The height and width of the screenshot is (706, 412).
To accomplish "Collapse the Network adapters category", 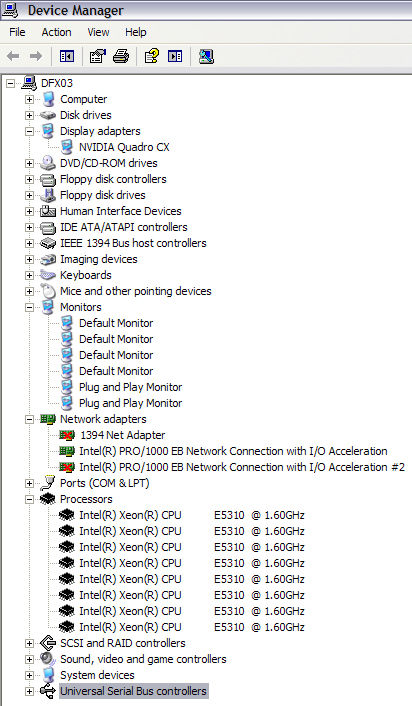I will coord(29,419).
